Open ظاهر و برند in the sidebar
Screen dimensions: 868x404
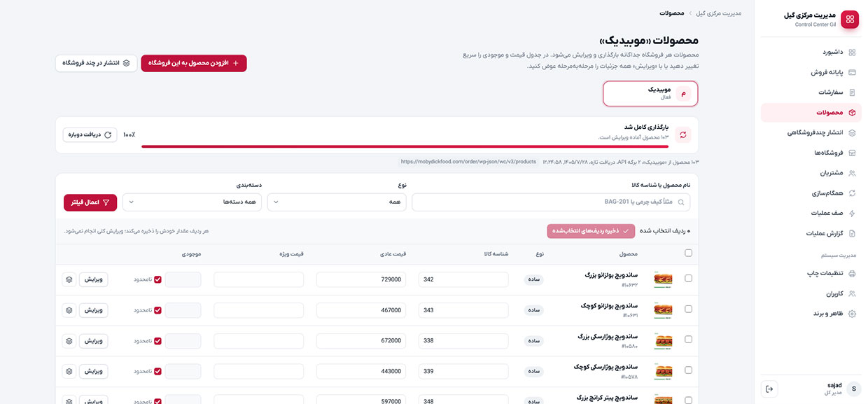(x=811, y=314)
